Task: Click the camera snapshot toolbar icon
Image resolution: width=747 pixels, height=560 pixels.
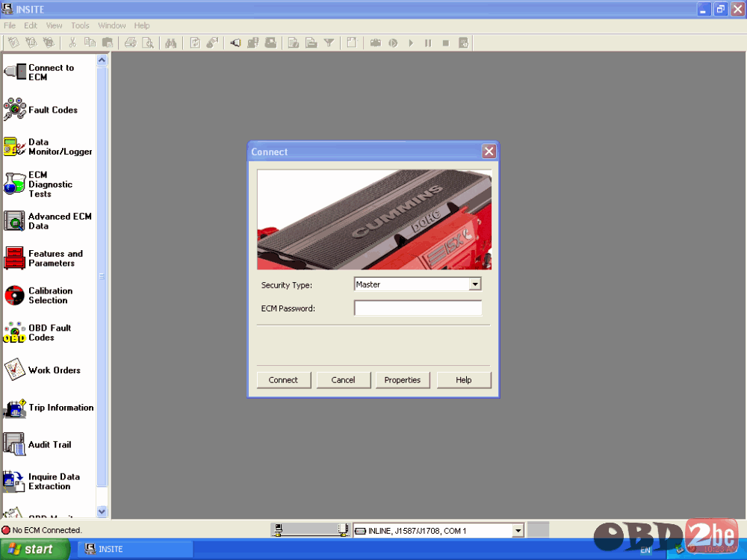Action: [x=376, y=43]
